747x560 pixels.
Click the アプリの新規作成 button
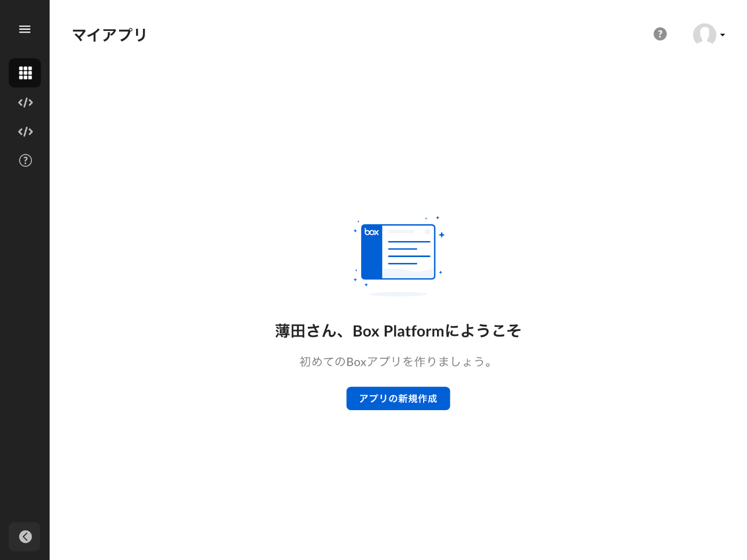pyautogui.click(x=398, y=398)
